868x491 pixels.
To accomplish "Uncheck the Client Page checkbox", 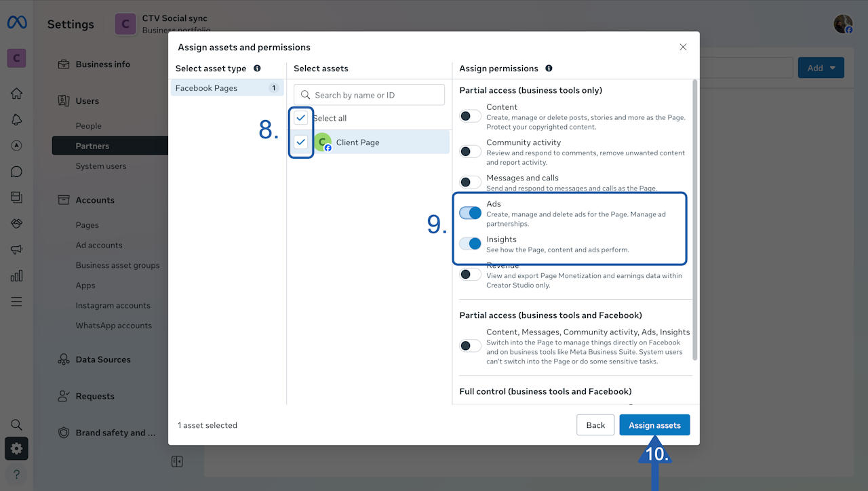I will click(301, 142).
